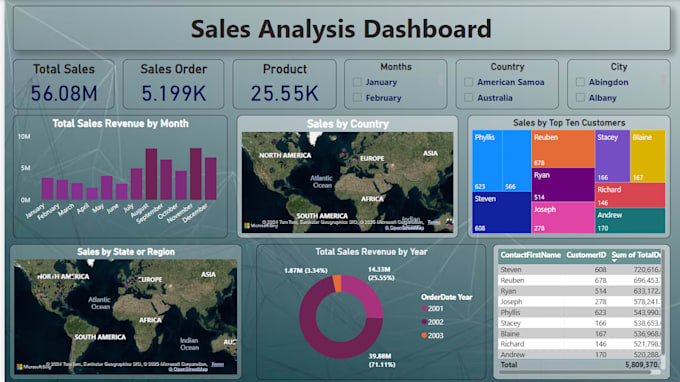Select the January bar in monthly revenue chart

tap(47, 189)
